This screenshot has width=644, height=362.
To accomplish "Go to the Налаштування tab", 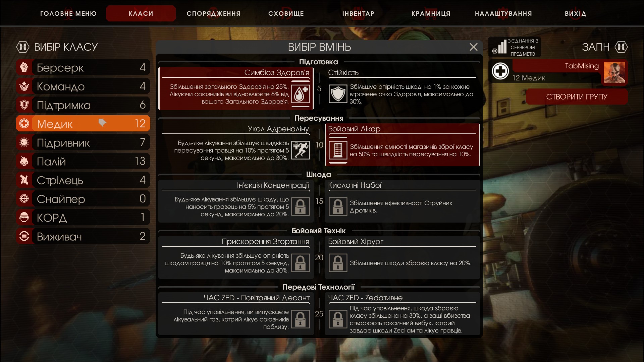I will tap(503, 13).
